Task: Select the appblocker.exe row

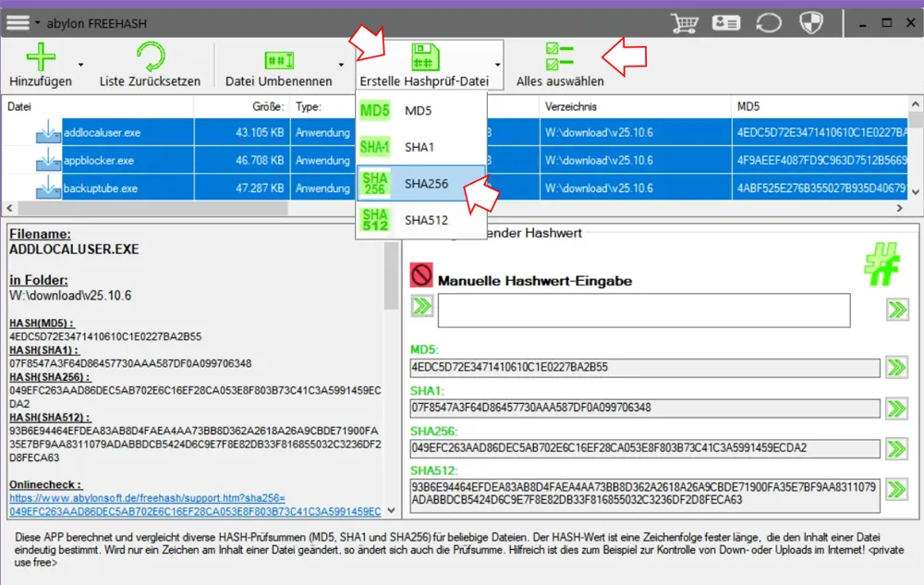Action: (x=455, y=160)
